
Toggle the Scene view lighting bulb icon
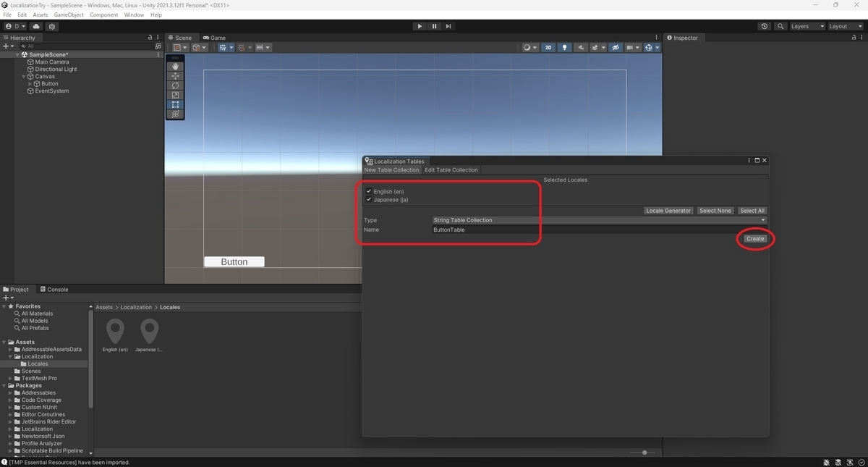[564, 47]
